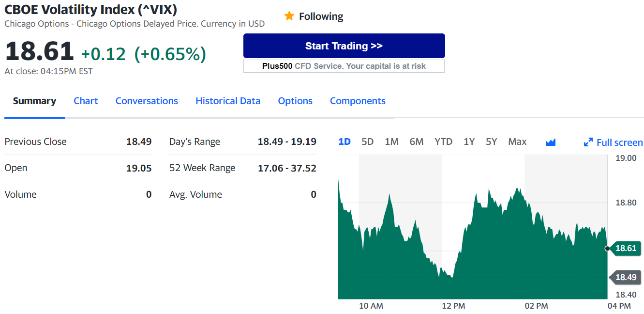Select the 5Y chart range

(491, 142)
